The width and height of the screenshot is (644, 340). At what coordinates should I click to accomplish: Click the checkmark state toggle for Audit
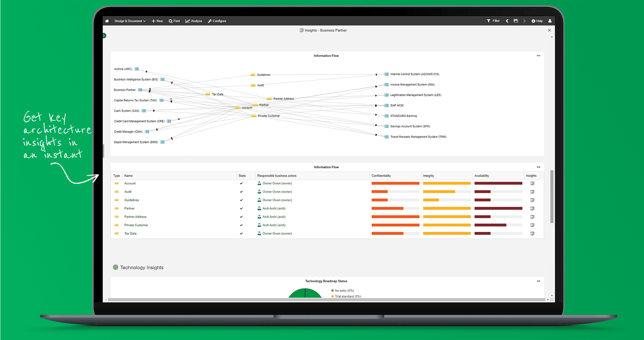point(241,191)
